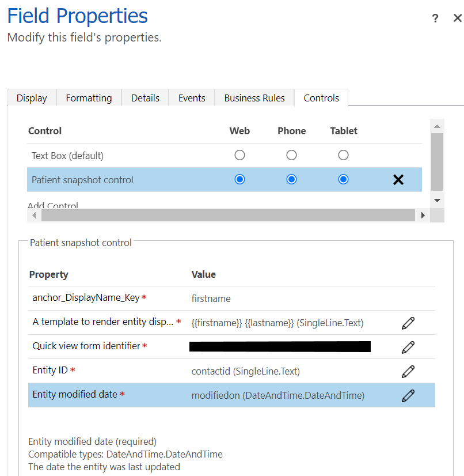Go to the Business Rules tab
This screenshot has width=464, height=476.
pyautogui.click(x=254, y=98)
